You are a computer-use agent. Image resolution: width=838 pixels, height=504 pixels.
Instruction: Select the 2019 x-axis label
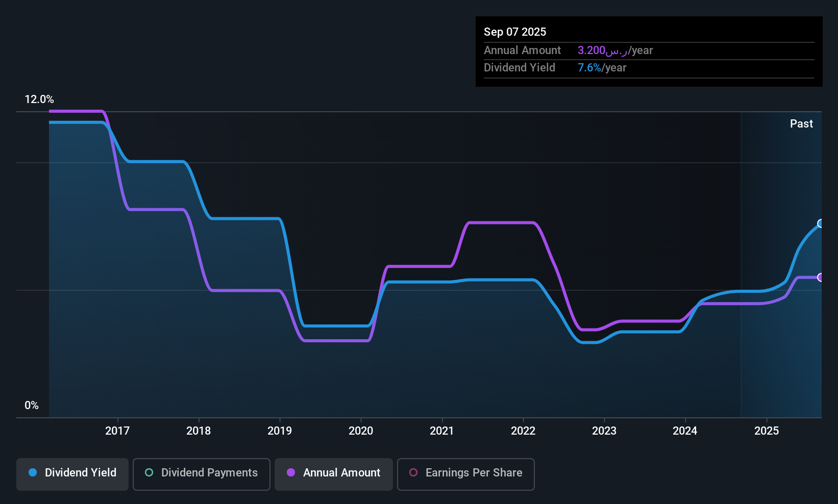[280, 431]
